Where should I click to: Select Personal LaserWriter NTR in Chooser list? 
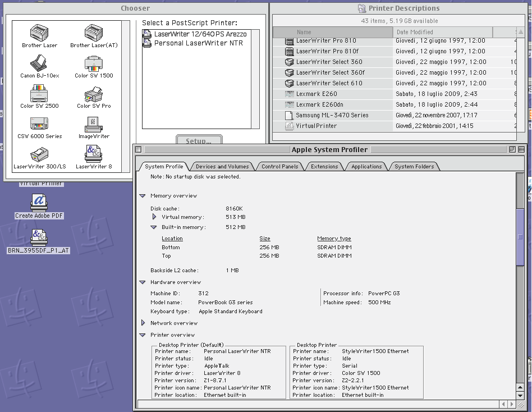tap(196, 43)
